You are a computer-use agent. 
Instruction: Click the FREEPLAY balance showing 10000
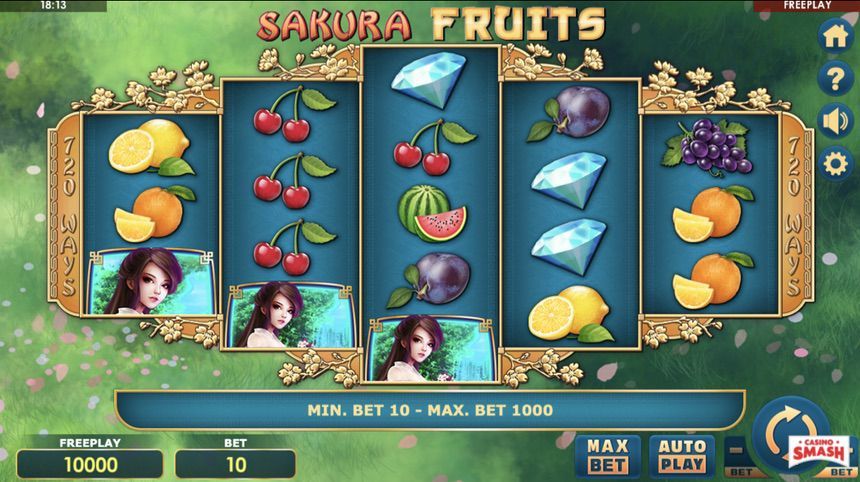pos(90,464)
